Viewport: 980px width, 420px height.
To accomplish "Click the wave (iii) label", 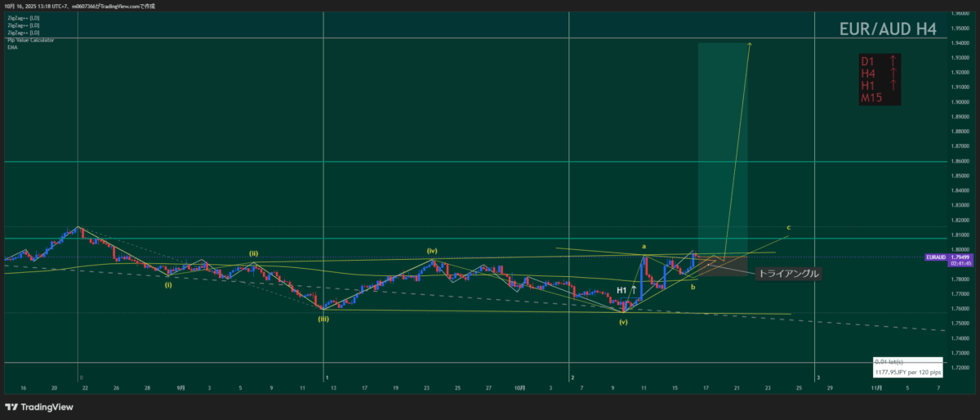I will [x=323, y=319].
